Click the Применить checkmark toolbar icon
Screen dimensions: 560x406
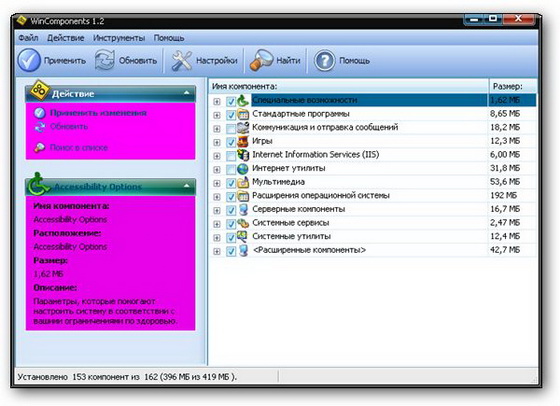pos(29,60)
